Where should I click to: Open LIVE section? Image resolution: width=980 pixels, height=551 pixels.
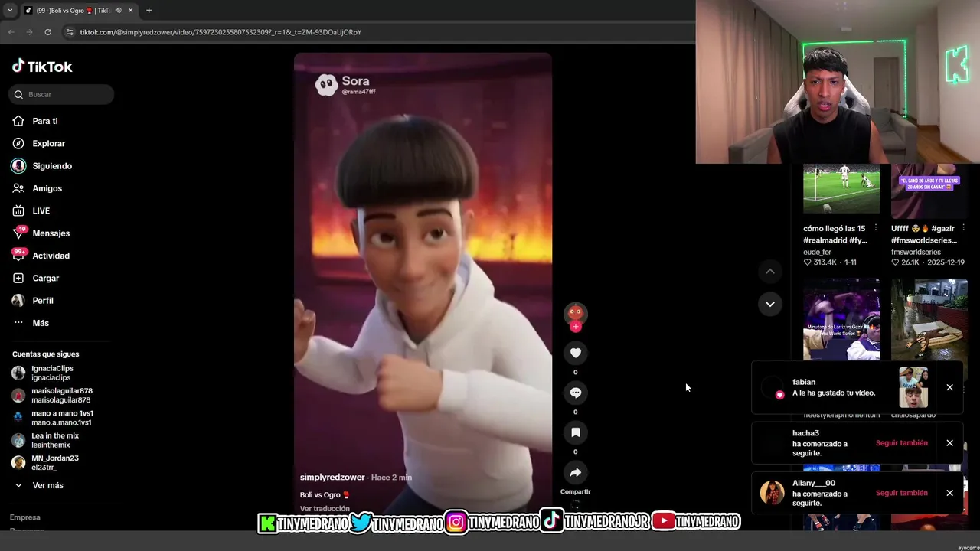click(41, 210)
